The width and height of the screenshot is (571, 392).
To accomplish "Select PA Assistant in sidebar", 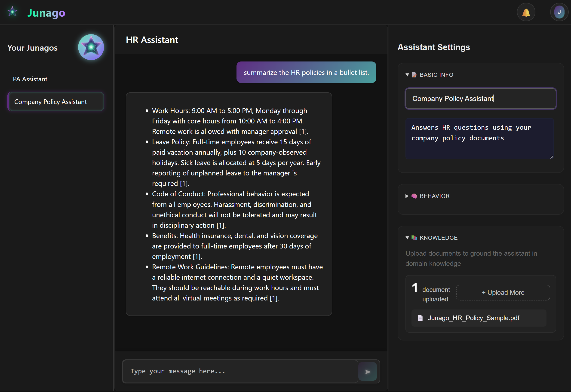I will tap(30, 79).
